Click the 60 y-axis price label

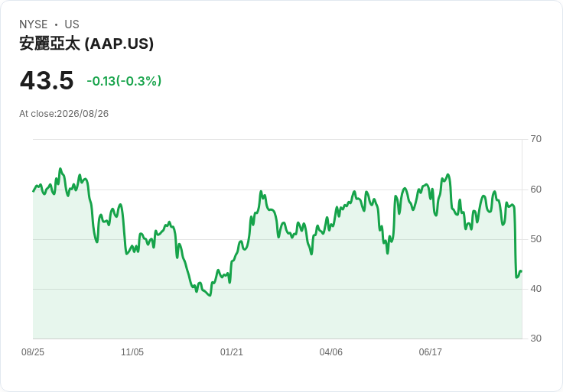tap(536, 190)
